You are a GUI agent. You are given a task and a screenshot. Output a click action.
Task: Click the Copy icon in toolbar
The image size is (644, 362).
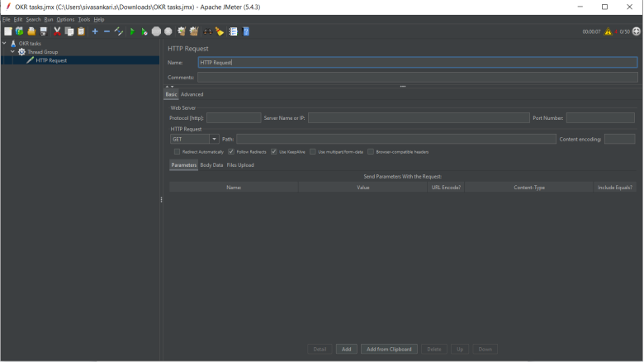click(x=69, y=31)
